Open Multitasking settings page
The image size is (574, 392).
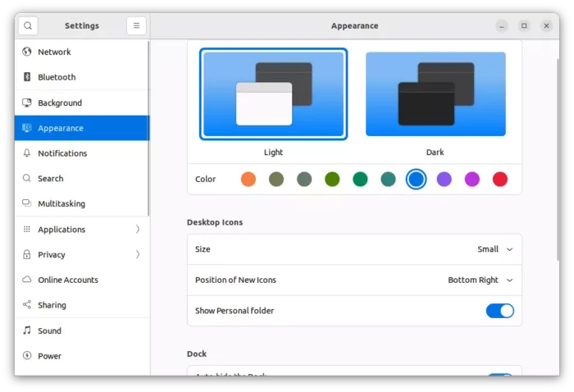point(82,203)
